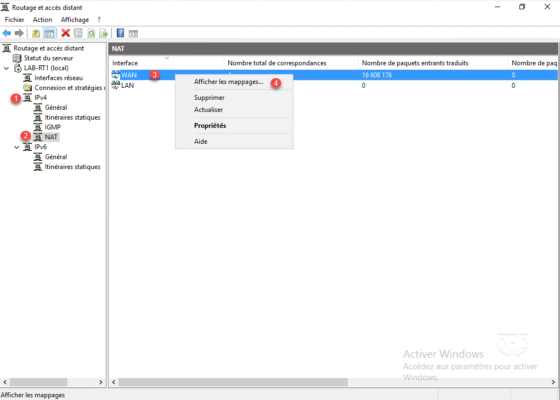The height and width of the screenshot is (400, 560).
Task: Open the Action menu
Action: point(42,20)
